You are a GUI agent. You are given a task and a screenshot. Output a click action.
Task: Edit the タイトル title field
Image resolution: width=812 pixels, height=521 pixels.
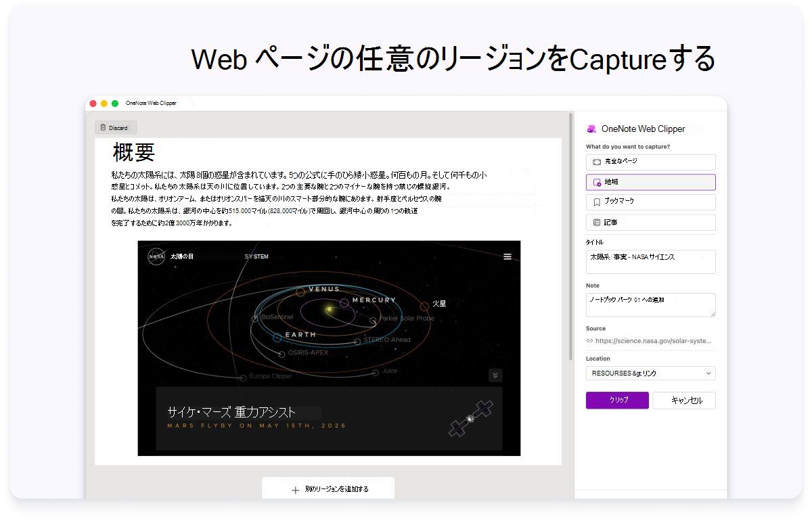(650, 262)
